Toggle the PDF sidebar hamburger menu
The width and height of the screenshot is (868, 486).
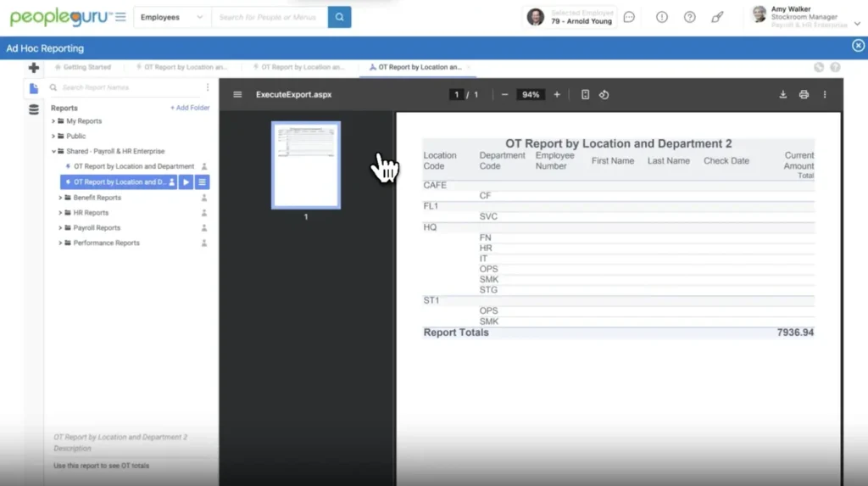coord(237,95)
